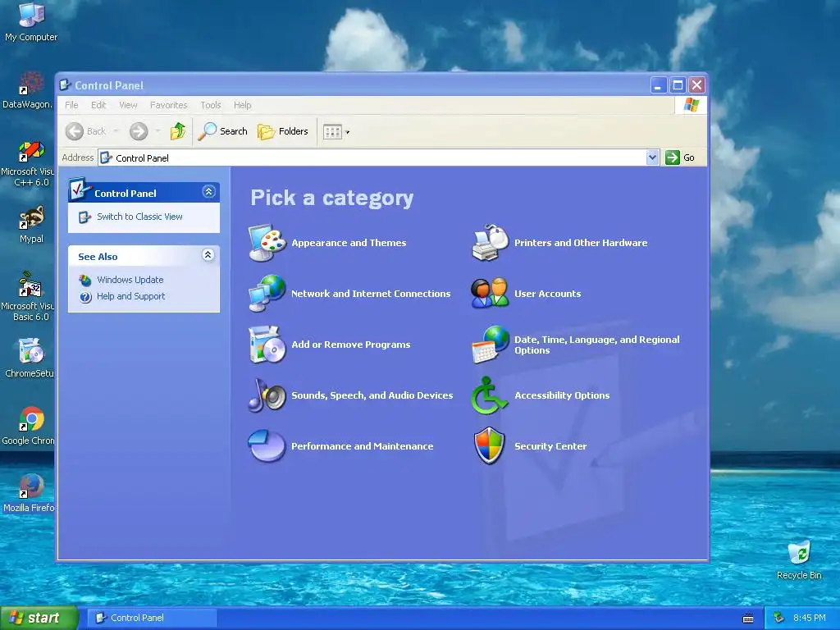Screen dimensions: 840x630
Task: Select Google Chrome desktop shortcut
Action: coord(29,426)
